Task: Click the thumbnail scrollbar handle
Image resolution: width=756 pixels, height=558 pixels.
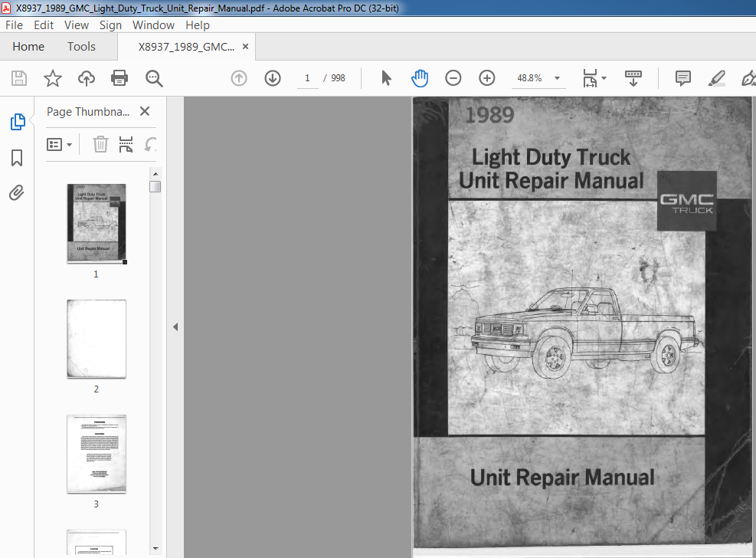Action: pyautogui.click(x=155, y=187)
